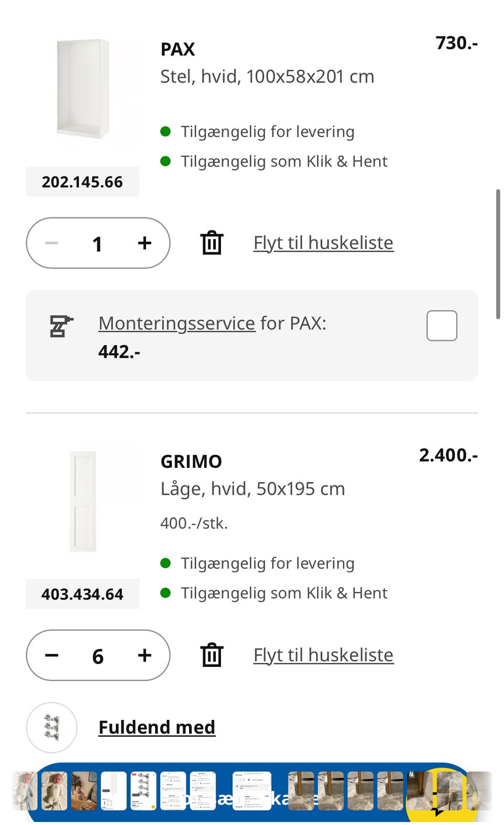504x825 pixels.
Task: Select the GRIMO quantity field showing 6
Action: (98, 656)
